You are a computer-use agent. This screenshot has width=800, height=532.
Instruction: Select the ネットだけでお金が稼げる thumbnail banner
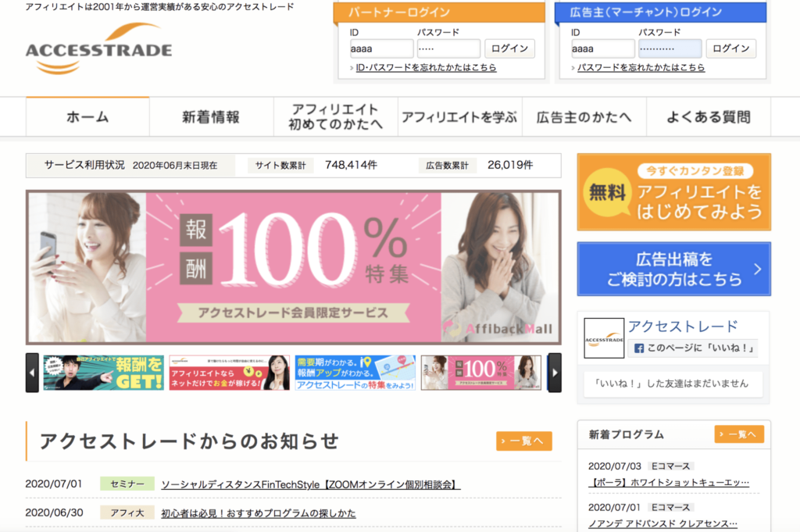coord(229,373)
